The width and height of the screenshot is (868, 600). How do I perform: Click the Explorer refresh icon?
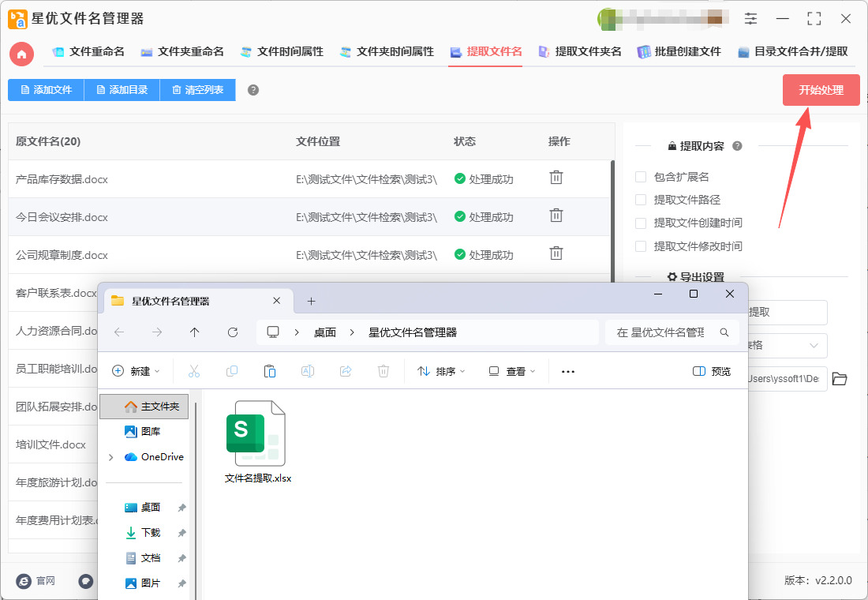[233, 332]
